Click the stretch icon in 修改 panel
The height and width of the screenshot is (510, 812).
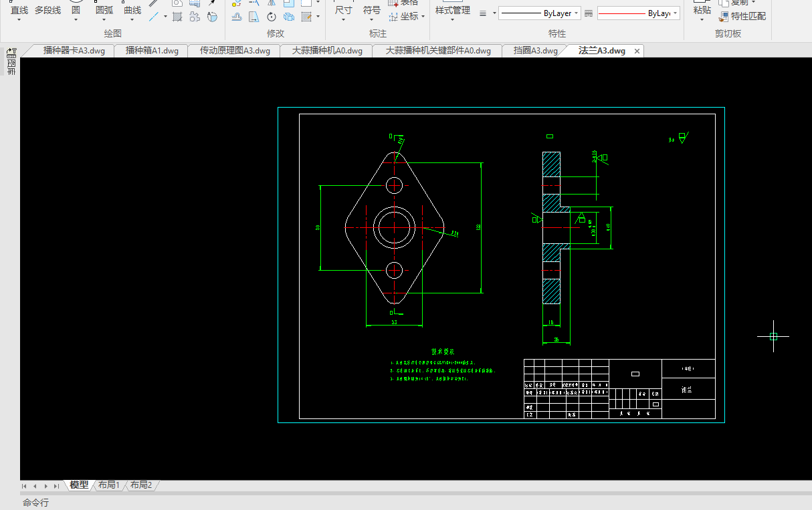pos(254,17)
